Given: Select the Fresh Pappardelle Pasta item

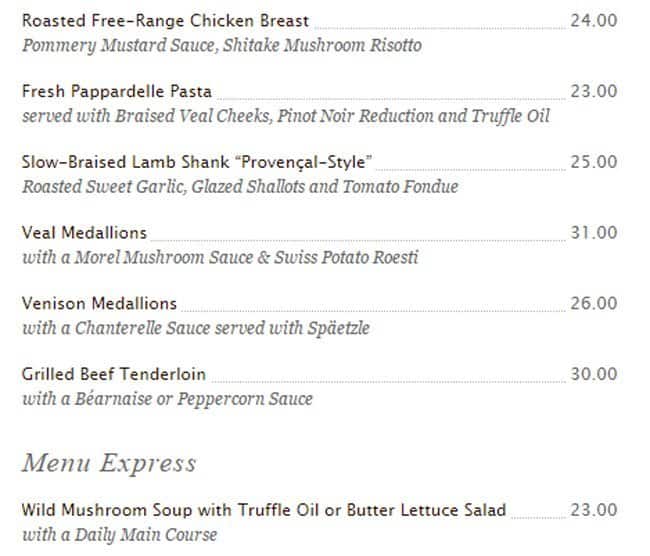Looking at the screenshot, I should point(117,92).
